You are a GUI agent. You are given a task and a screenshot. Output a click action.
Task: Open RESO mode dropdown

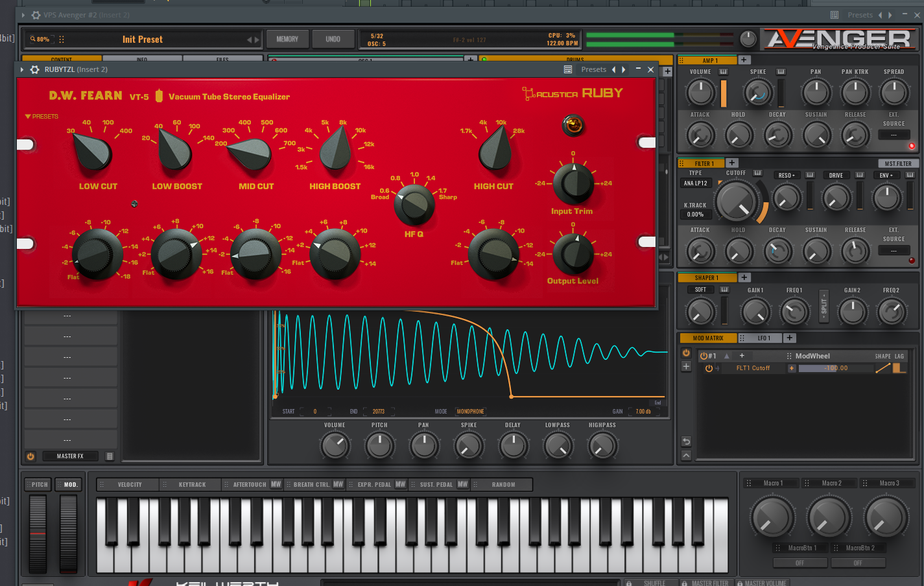[x=787, y=175]
